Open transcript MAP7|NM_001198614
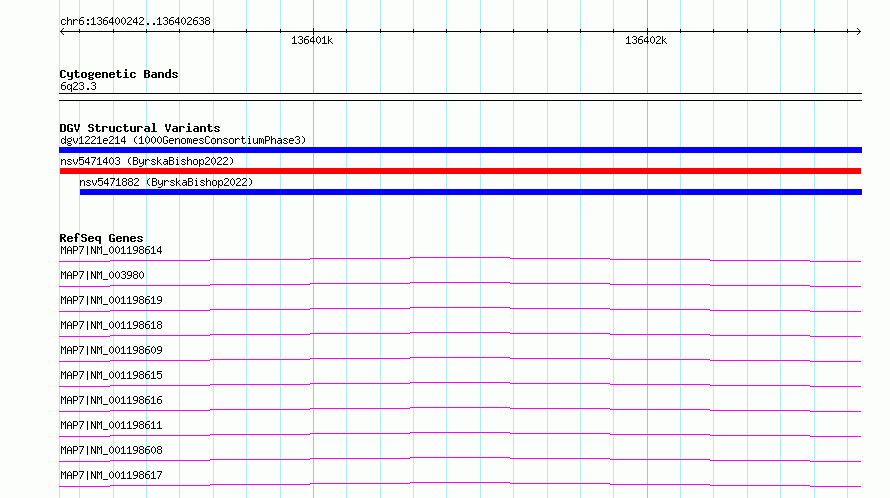This screenshot has width=890, height=498. pyautogui.click(x=111, y=250)
